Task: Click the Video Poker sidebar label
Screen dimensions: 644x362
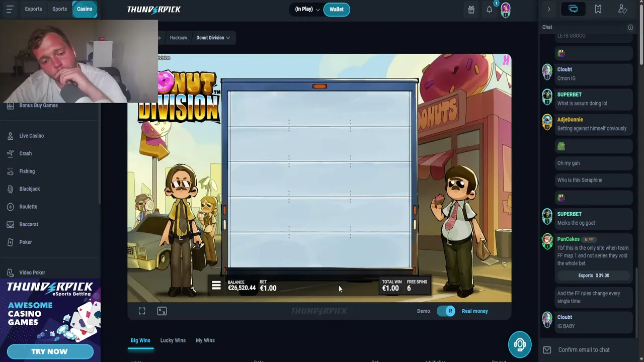Action: (x=32, y=273)
